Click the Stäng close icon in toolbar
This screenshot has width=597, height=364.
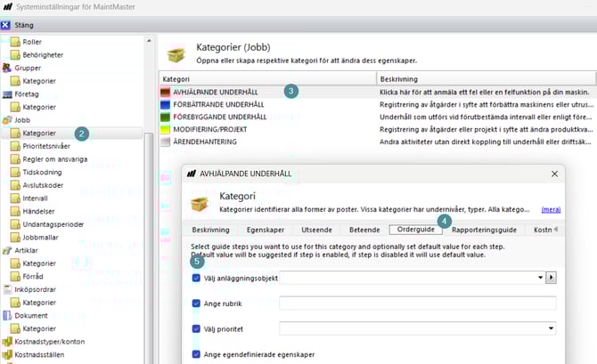coord(7,26)
